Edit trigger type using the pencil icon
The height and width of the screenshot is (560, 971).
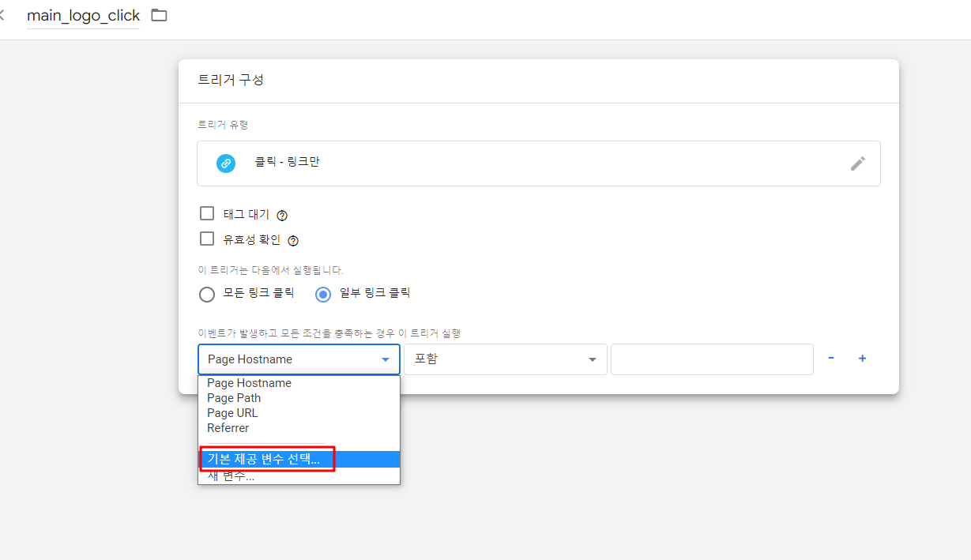pyautogui.click(x=858, y=163)
